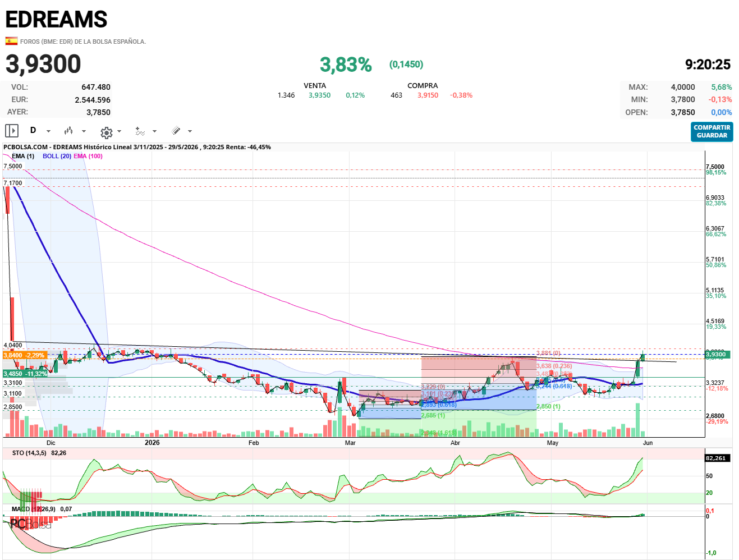Click the orange 3,8400 -2,29% price tag
The image size is (739, 560).
[x=24, y=355]
